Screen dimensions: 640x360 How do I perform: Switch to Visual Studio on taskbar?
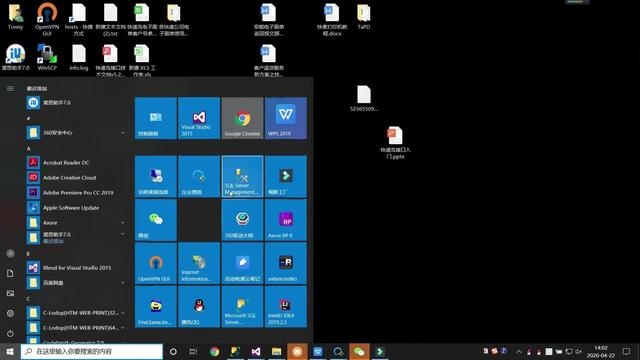pyautogui.click(x=256, y=351)
